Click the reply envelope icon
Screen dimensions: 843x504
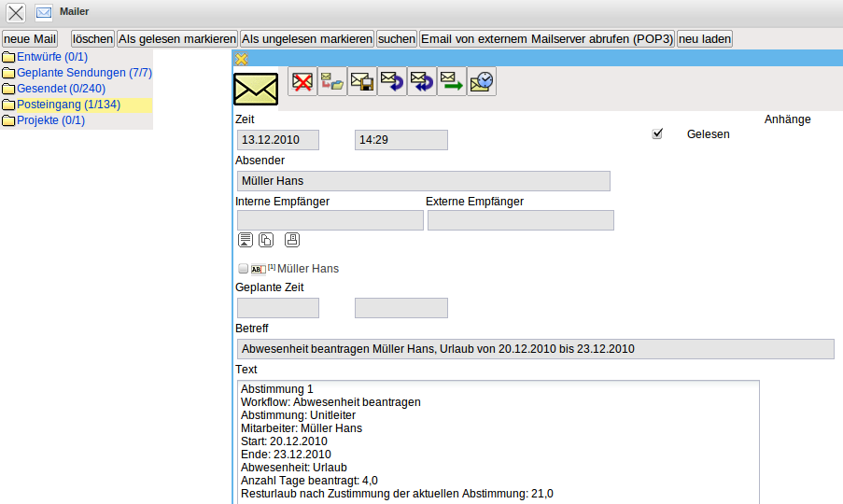pyautogui.click(x=392, y=82)
